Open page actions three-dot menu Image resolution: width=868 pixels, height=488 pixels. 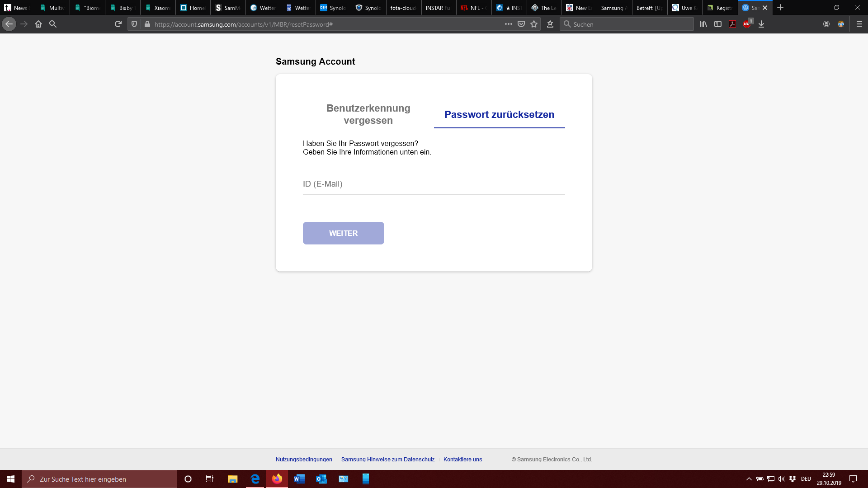(x=509, y=24)
